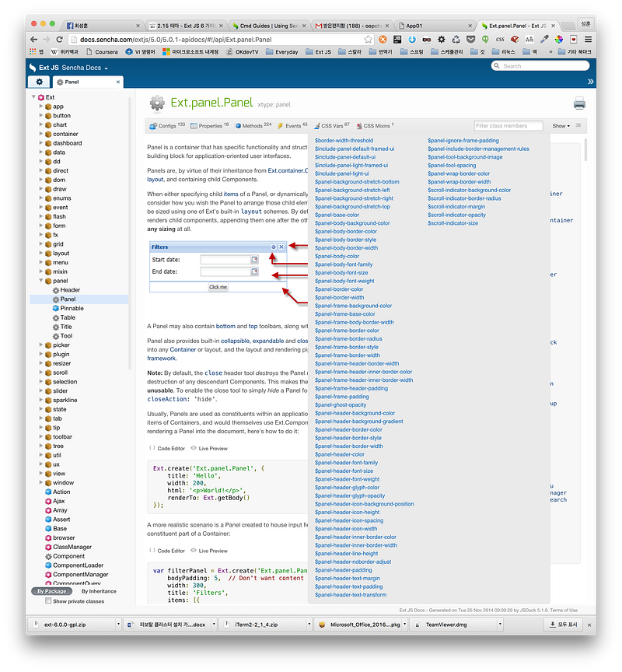The image size is (622, 672).
Task: Focus the browser address bar
Action: [x=221, y=40]
